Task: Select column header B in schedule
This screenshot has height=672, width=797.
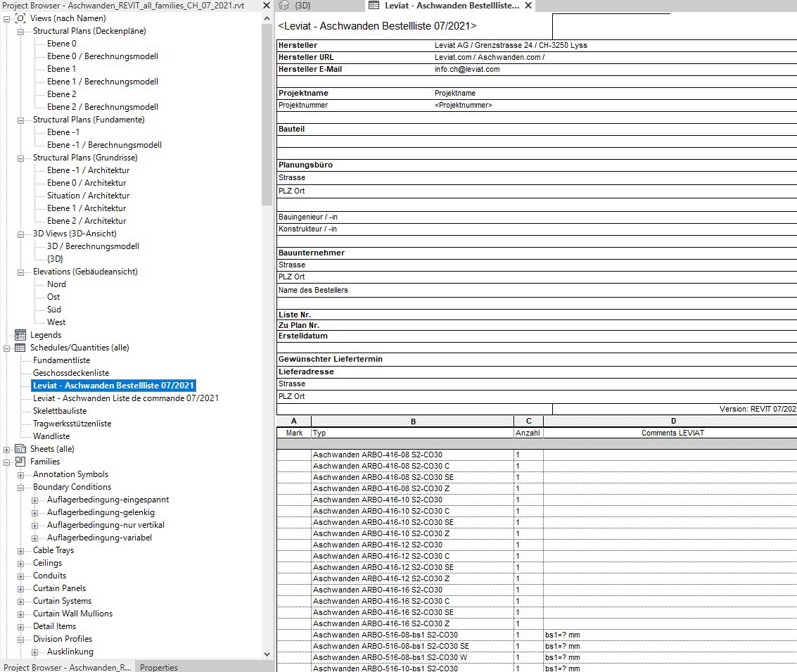Action: coord(413,421)
